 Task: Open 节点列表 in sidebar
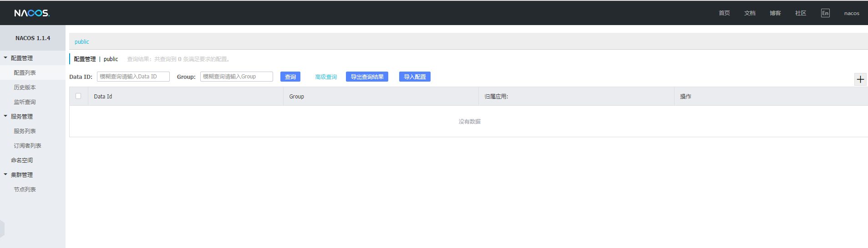(x=25, y=190)
